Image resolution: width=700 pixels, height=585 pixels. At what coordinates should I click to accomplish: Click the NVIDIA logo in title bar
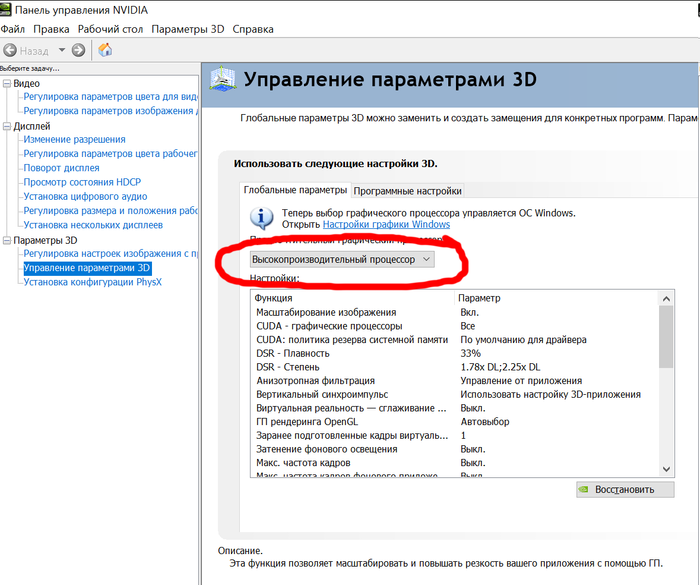point(5,9)
